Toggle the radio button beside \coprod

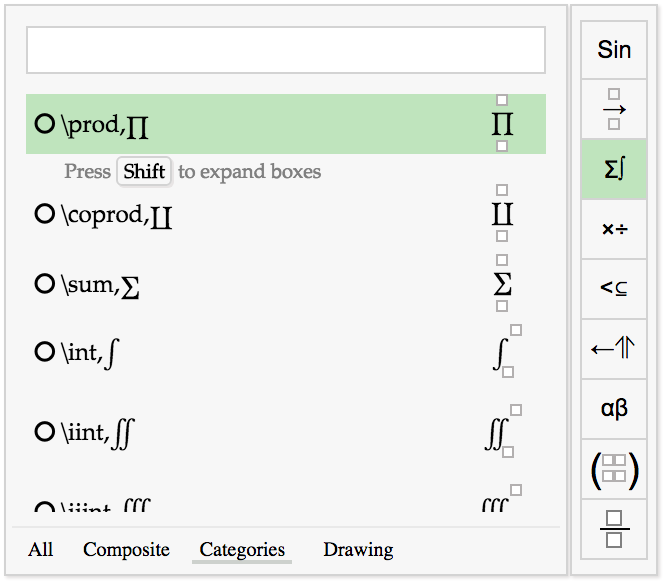(x=44, y=214)
